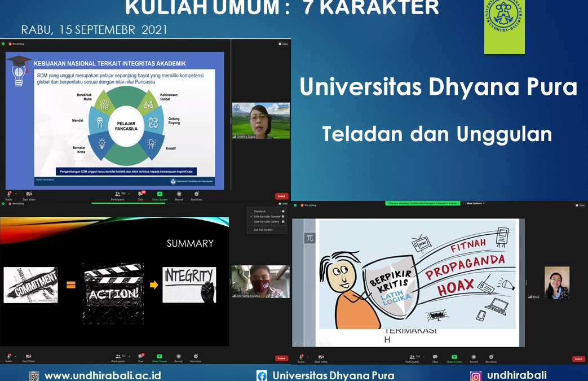Click Share Screen in Pelajar Pancasila Zoom window
The image size is (588, 381).
pos(160,195)
